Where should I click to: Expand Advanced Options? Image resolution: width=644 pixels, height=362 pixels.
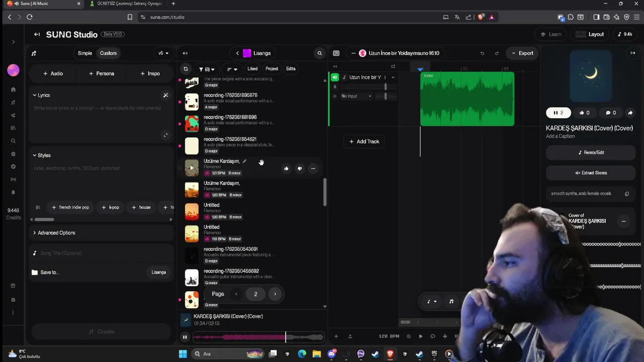54,233
